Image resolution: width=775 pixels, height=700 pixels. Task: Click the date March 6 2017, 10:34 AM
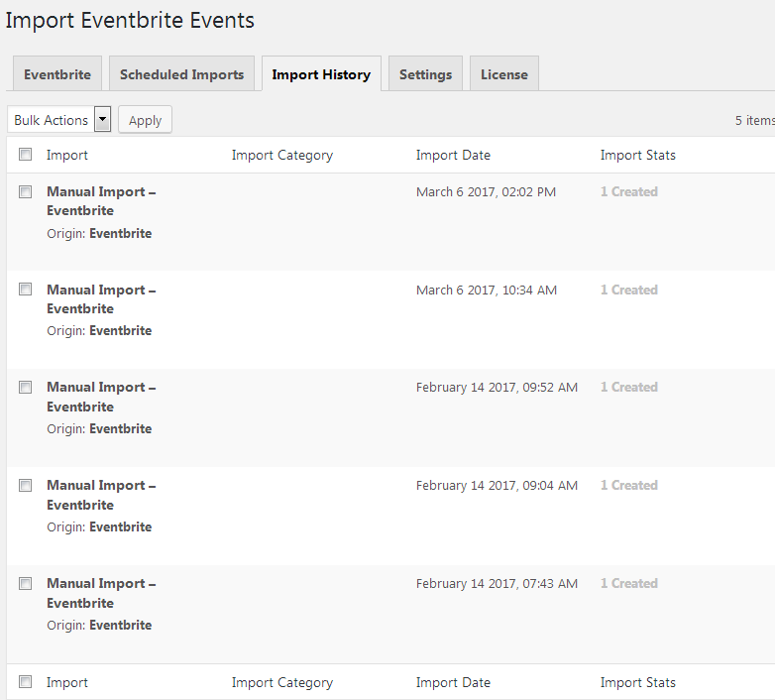[487, 290]
